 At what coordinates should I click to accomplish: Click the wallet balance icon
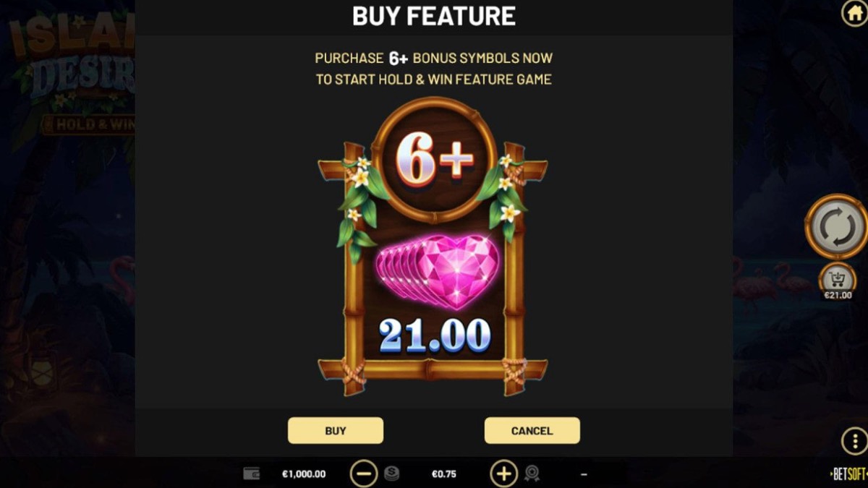252,474
